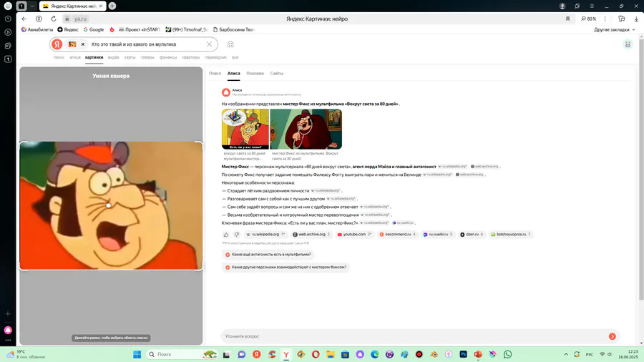The height and width of the screenshot is (362, 644).
Task: Click the ya.ru address field
Action: pyautogui.click(x=80, y=19)
